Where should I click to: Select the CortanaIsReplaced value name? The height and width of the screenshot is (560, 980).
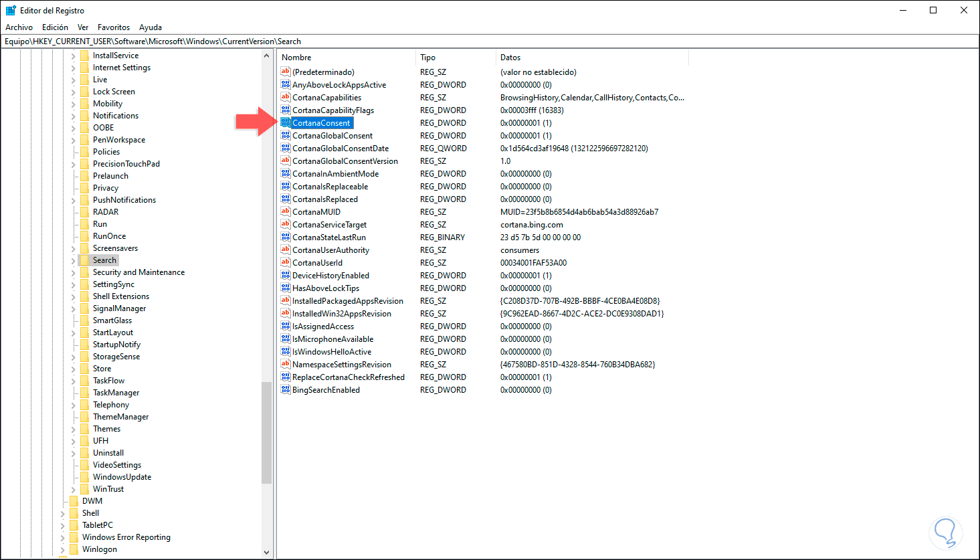[325, 199]
